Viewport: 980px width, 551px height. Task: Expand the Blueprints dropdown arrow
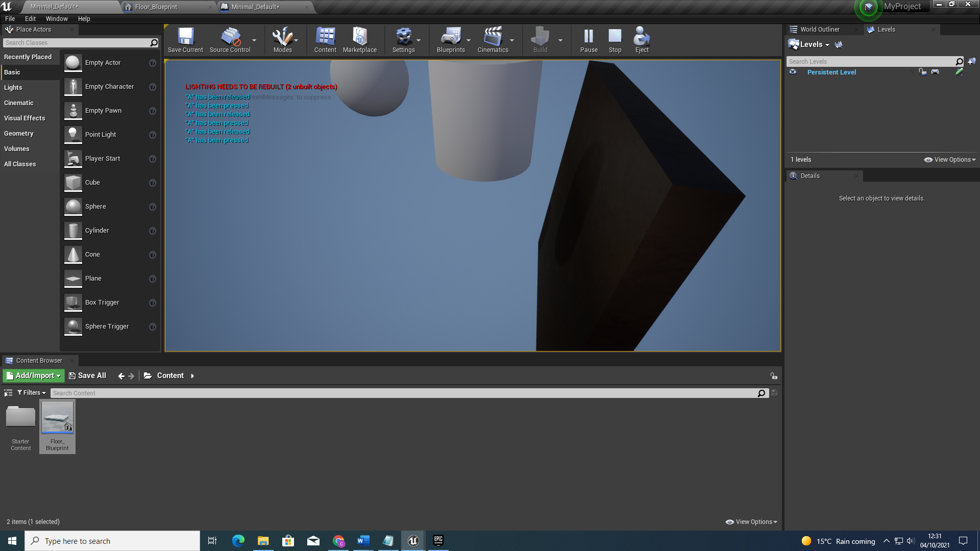(x=469, y=40)
